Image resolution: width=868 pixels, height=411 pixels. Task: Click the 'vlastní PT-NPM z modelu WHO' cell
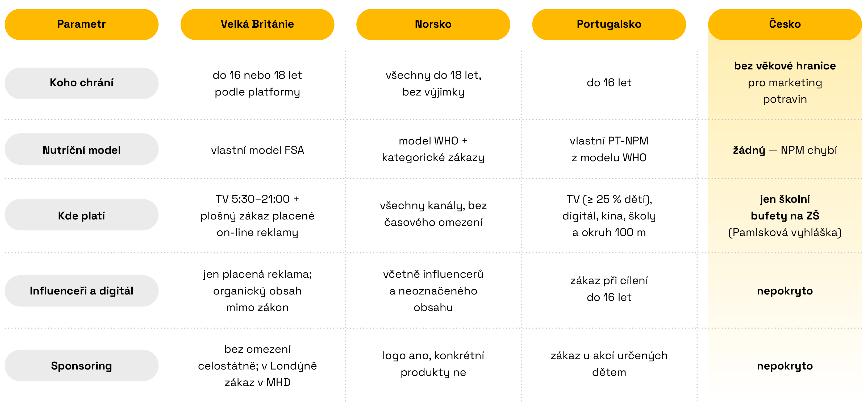[609, 149]
